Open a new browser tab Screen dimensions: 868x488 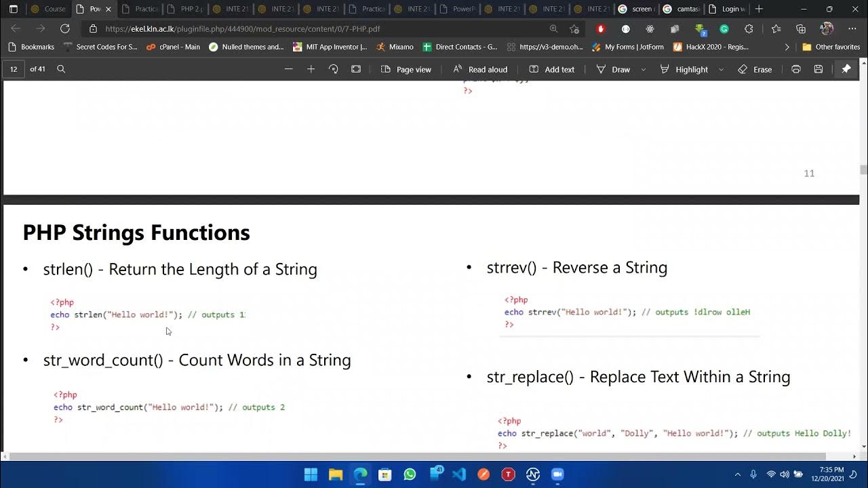coord(759,9)
